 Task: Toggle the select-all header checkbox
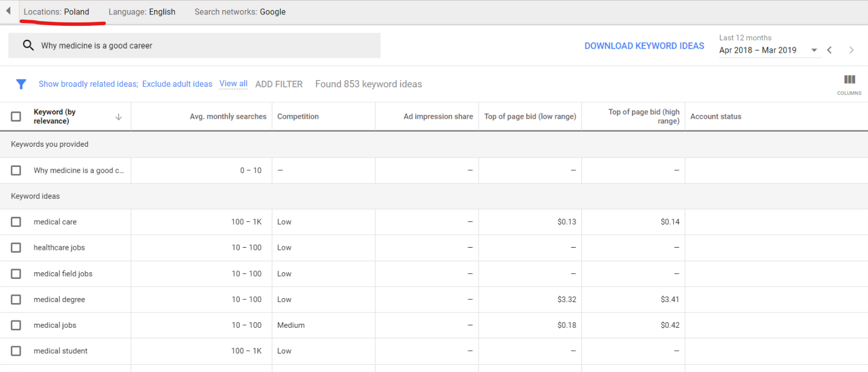(16, 117)
